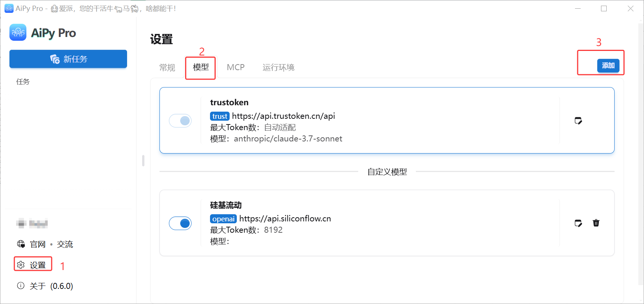Click the 自定义模型 section label
Viewport: 644px width, 304px height.
pyautogui.click(x=387, y=172)
